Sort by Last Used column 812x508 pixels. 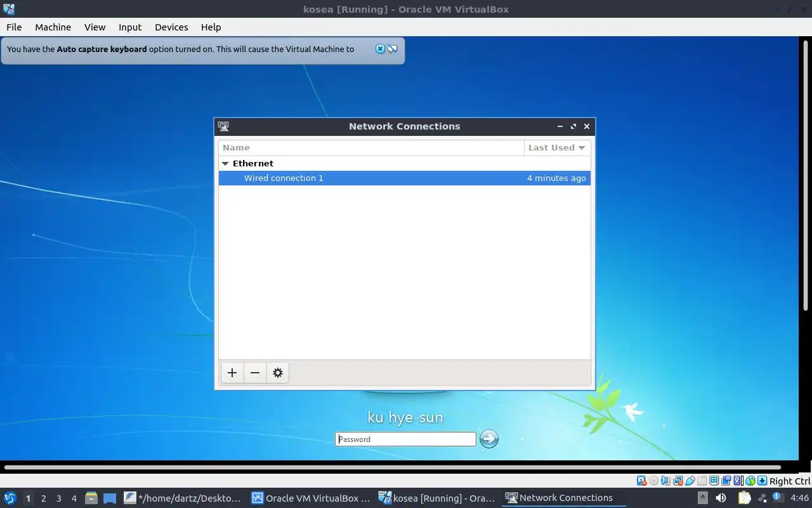coord(557,147)
